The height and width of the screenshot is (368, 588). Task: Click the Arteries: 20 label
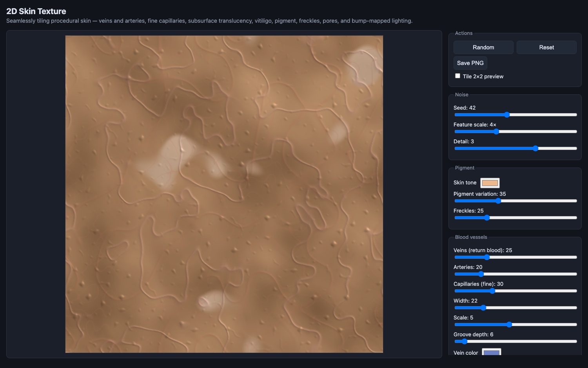(468, 267)
